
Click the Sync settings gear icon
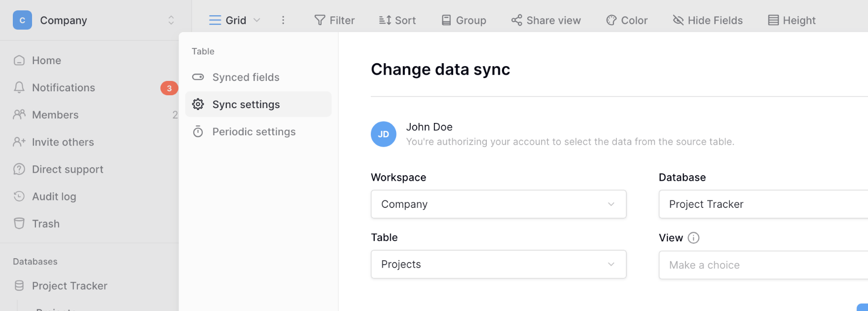point(198,104)
